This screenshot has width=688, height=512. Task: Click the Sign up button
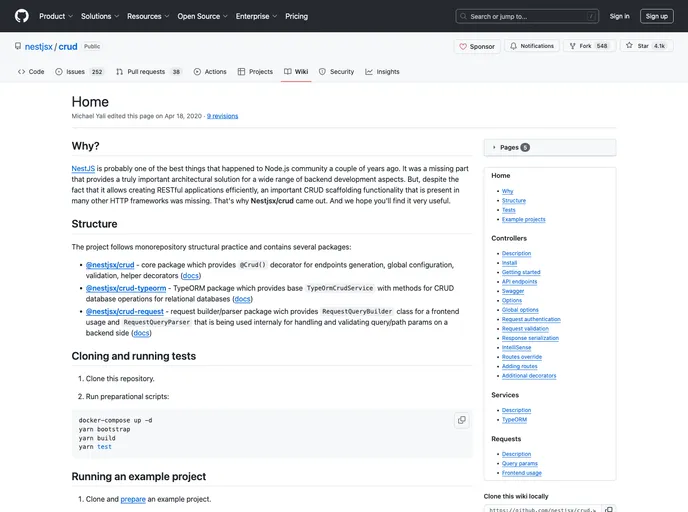657,16
